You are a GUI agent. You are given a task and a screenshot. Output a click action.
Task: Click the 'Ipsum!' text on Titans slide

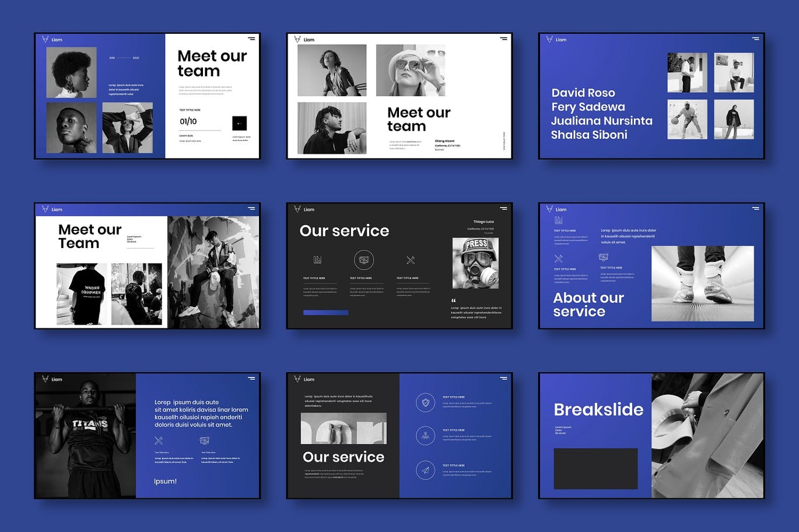(x=165, y=481)
